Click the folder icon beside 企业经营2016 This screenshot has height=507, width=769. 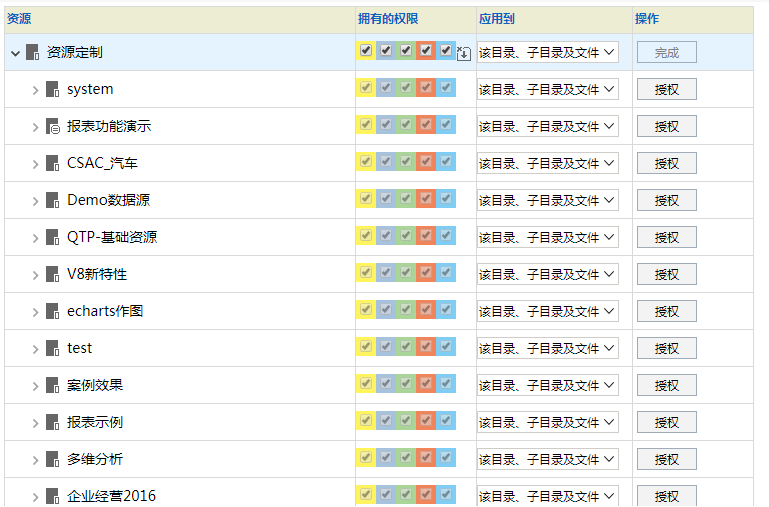click(x=52, y=496)
